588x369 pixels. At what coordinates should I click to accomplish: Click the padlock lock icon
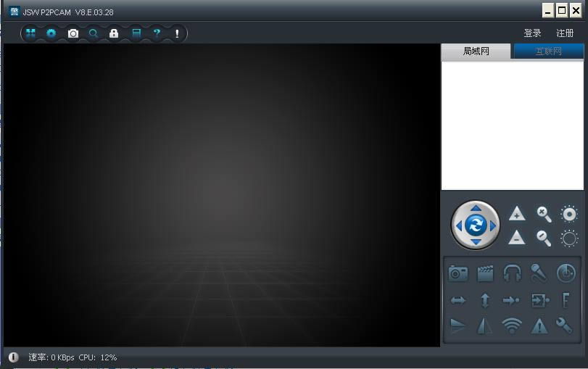pyautogui.click(x=114, y=33)
